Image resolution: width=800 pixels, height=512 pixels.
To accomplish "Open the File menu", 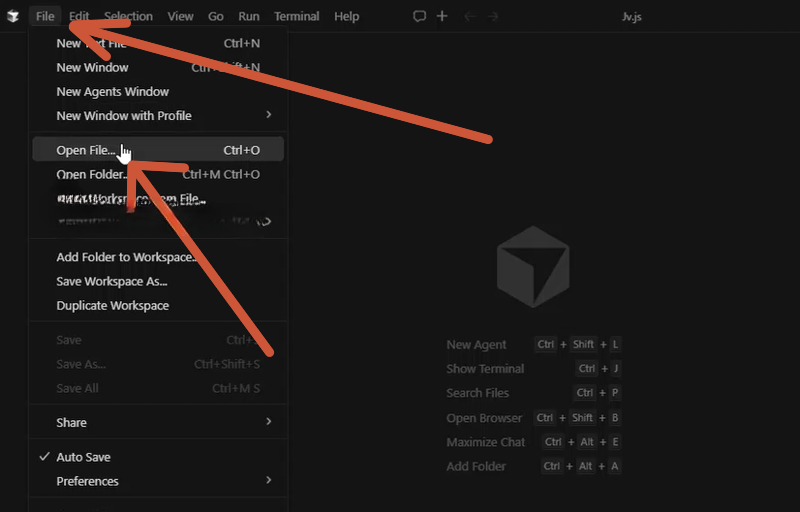I will pos(45,16).
